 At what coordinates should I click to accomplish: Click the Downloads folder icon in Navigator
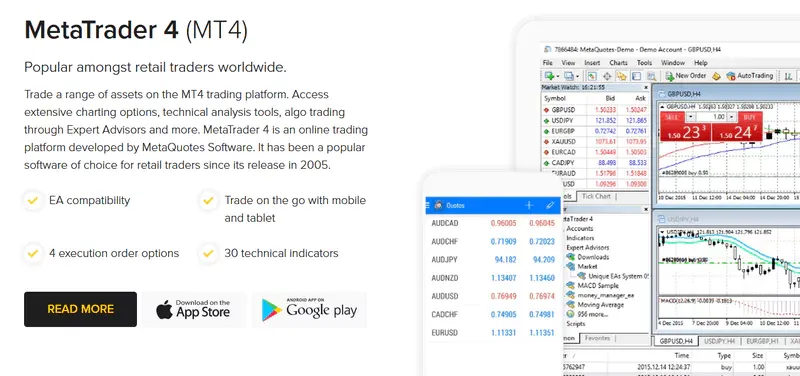pos(571,257)
